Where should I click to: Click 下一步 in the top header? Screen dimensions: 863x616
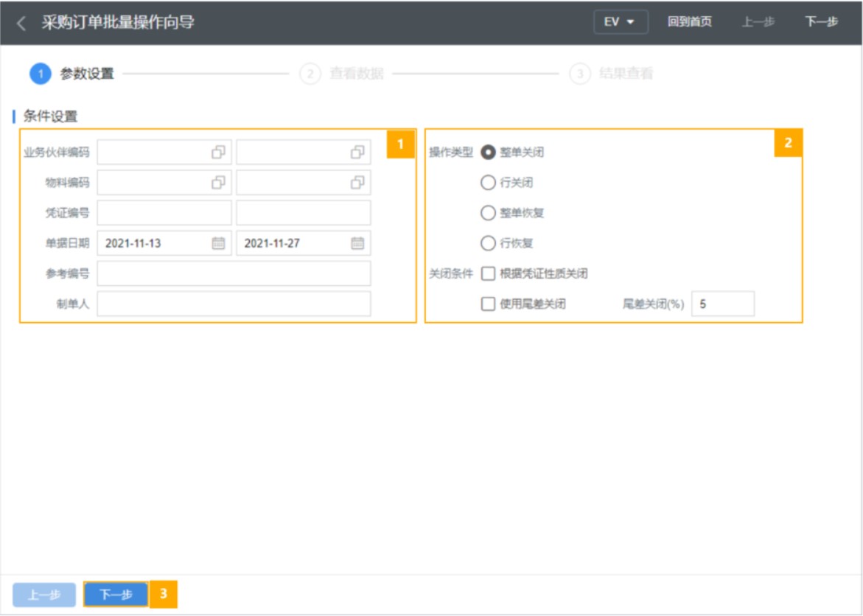tap(822, 22)
